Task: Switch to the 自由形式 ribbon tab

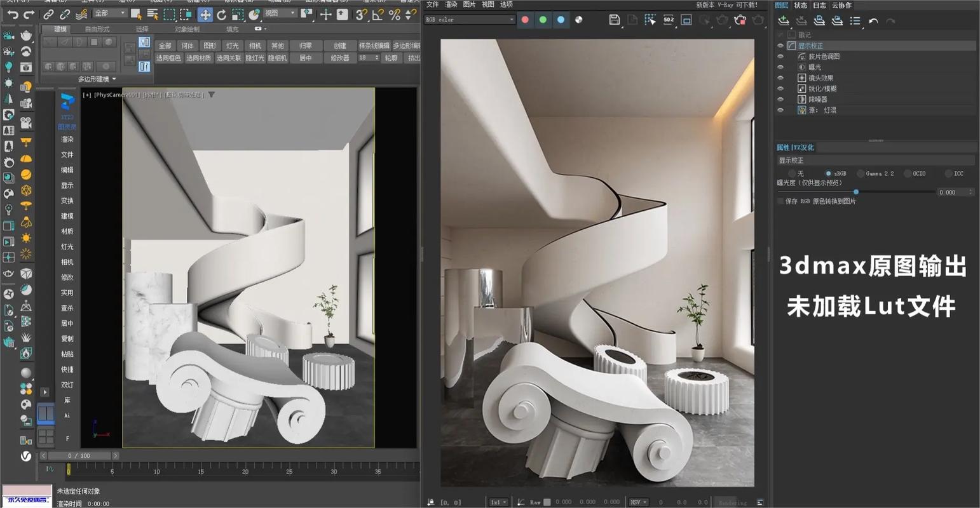Action: [x=97, y=29]
